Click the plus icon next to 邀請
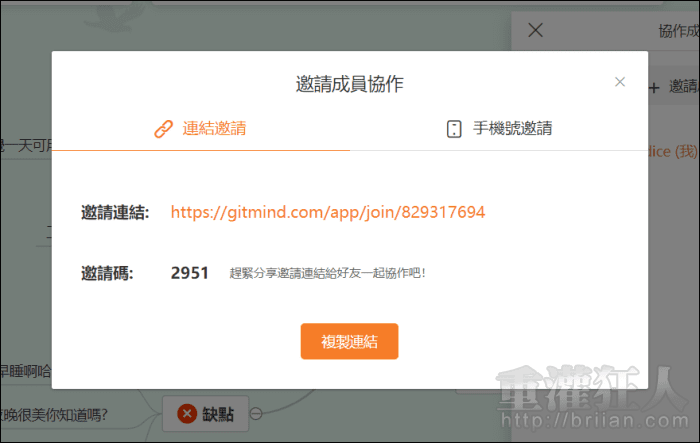The height and width of the screenshot is (443, 700). click(654, 87)
